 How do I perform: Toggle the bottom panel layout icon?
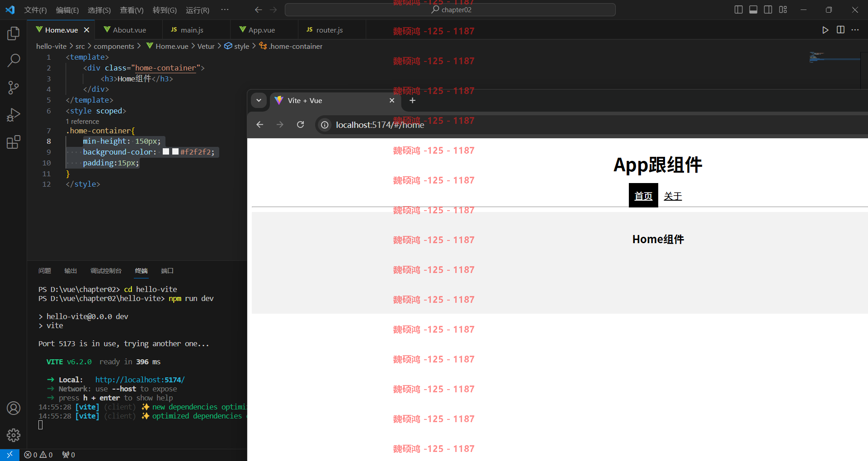click(753, 9)
